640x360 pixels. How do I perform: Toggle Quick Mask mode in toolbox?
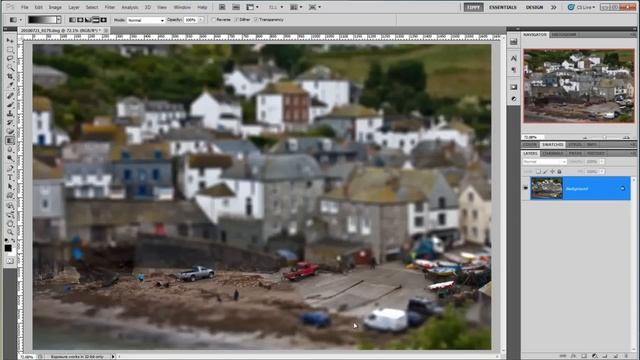pyautogui.click(x=10, y=261)
